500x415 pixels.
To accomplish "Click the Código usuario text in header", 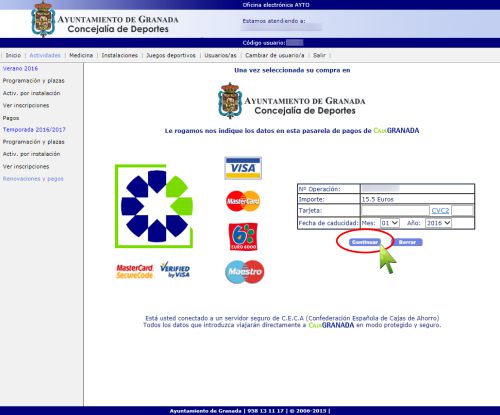I will point(264,43).
